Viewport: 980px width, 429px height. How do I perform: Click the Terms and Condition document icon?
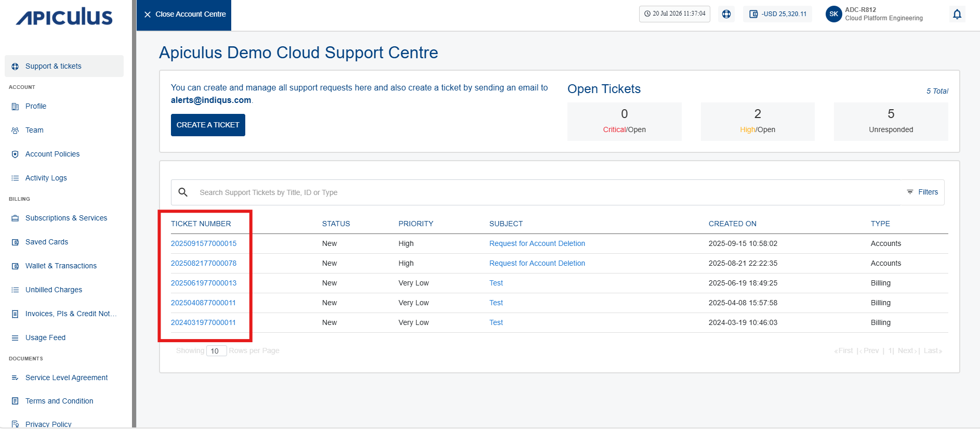click(x=15, y=401)
